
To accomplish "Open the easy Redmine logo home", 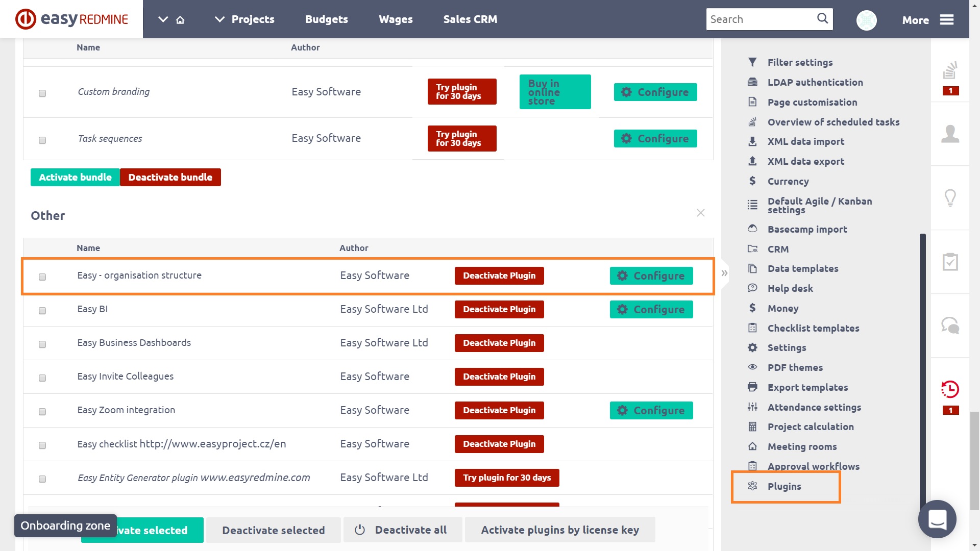I will [x=71, y=19].
